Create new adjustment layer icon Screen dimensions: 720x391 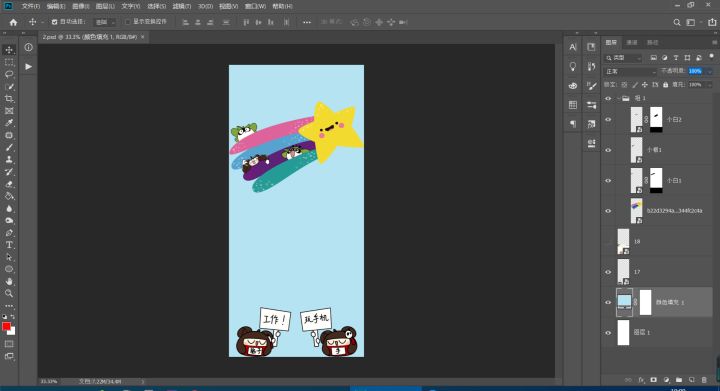click(666, 380)
